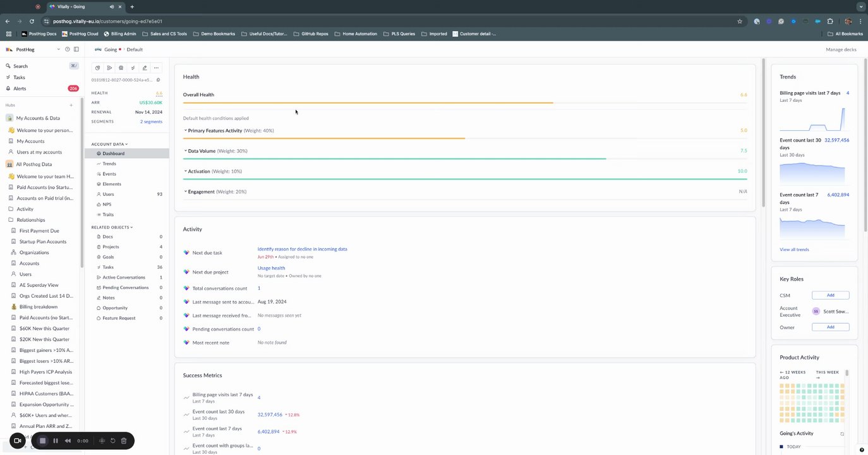Click the pencil edit note icon
The width and height of the screenshot is (868, 455).
[145, 68]
